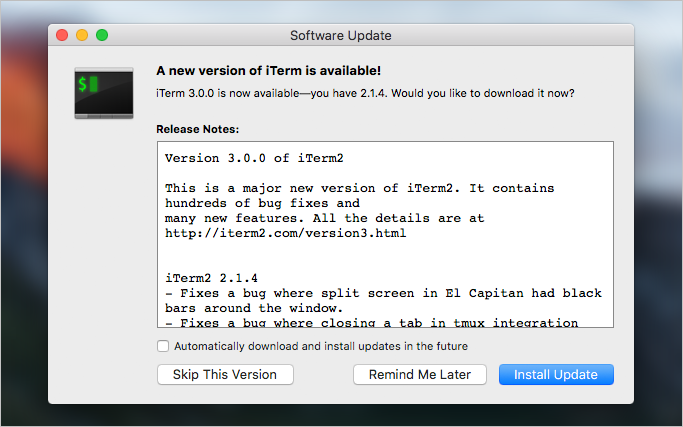
Task: Click the iTerm terminal app icon
Action: click(104, 93)
